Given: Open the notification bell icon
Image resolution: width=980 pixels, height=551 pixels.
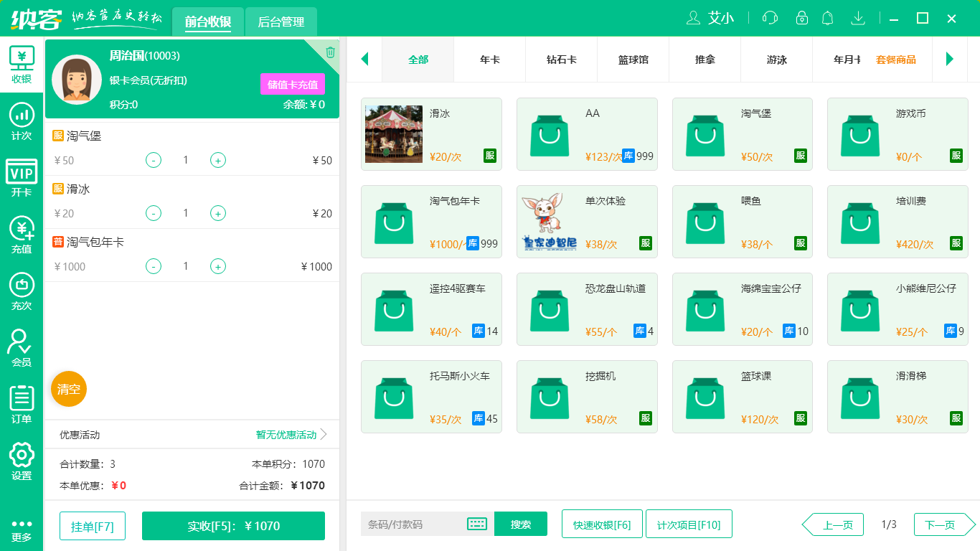Looking at the screenshot, I should (x=828, y=18).
